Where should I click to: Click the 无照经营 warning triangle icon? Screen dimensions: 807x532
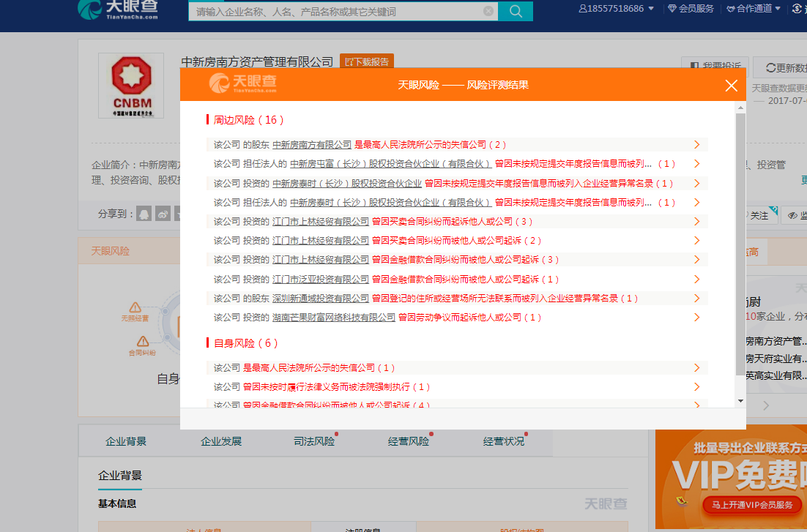[x=135, y=307]
